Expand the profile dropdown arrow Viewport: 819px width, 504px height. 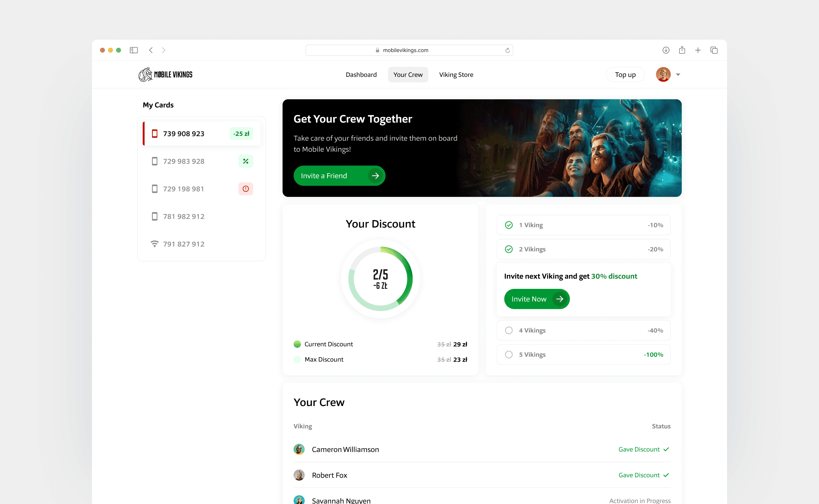(678, 75)
